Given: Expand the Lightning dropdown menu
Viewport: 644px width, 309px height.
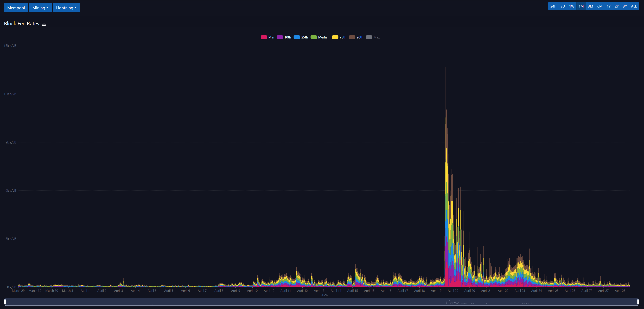Looking at the screenshot, I should coord(66,8).
